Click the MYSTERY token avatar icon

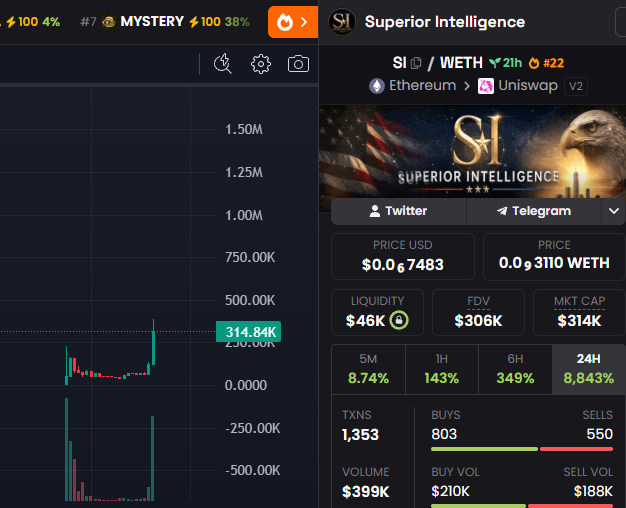tap(109, 22)
